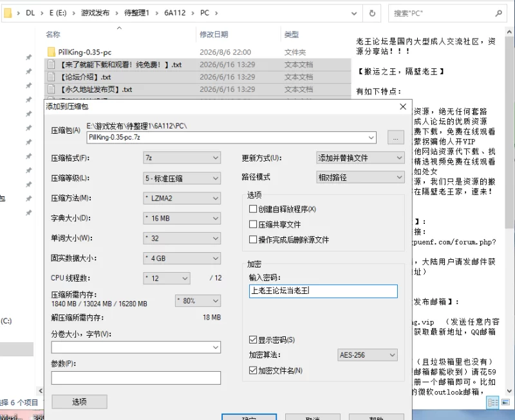Open the 更新方式 dropdown

coord(360,158)
